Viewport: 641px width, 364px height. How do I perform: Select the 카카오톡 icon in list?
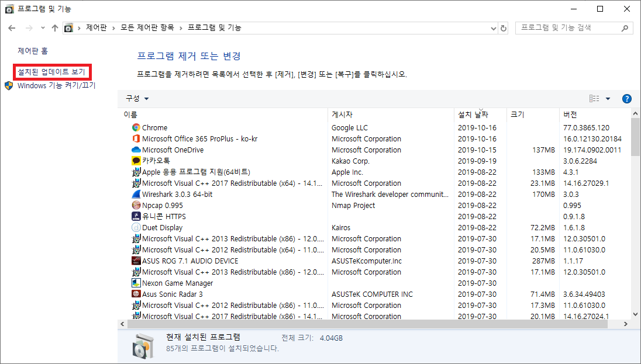point(136,161)
